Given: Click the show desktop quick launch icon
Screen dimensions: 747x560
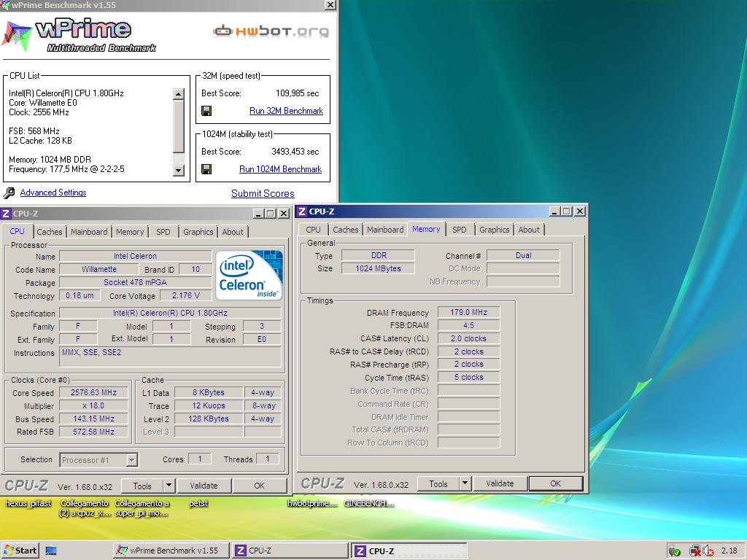Looking at the screenshot, I should coord(51,551).
